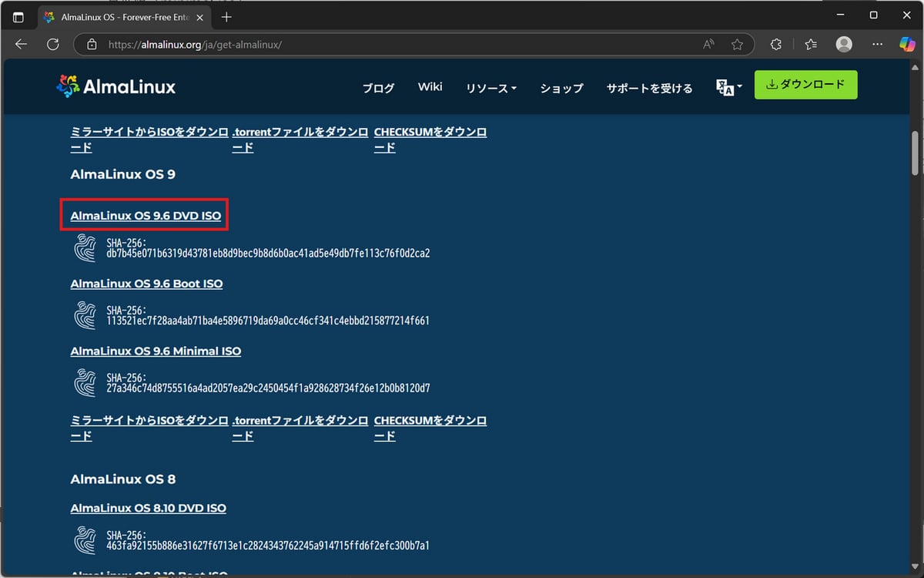The image size is (924, 578).
Task: View site information lock icon
Action: (x=92, y=45)
